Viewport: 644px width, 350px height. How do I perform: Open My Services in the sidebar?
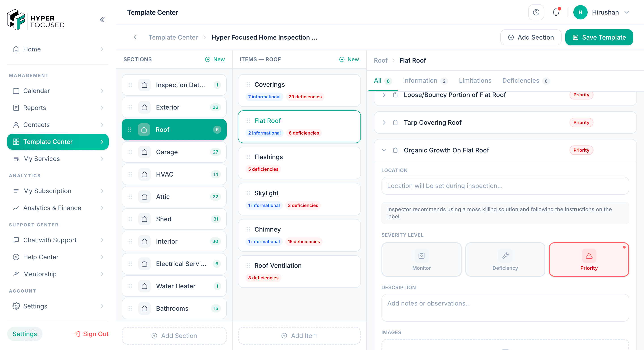(58, 159)
